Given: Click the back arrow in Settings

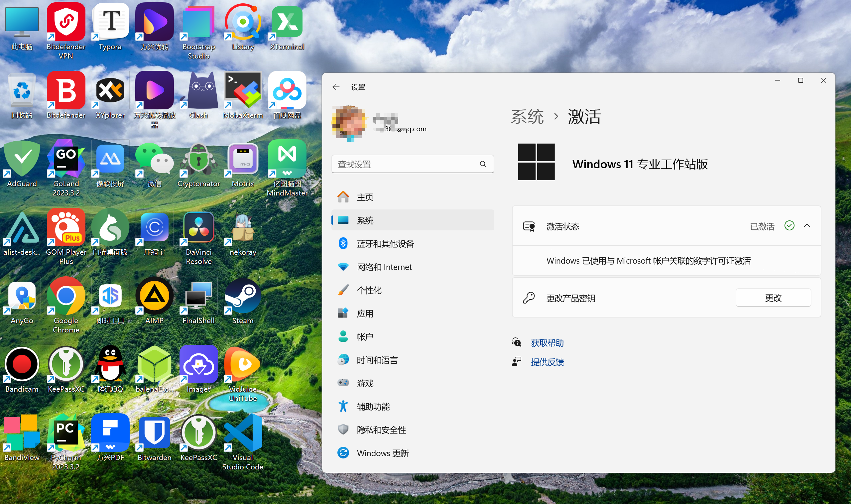Looking at the screenshot, I should pos(336,87).
